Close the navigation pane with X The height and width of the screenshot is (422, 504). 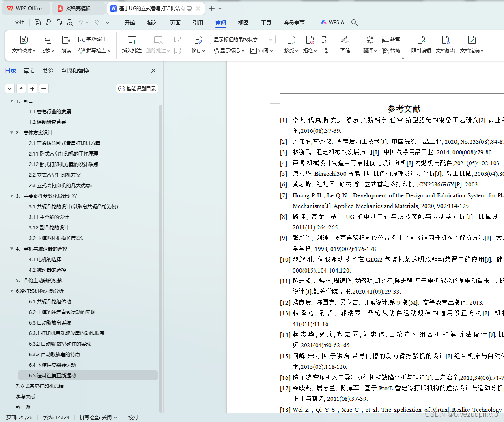coord(153,71)
